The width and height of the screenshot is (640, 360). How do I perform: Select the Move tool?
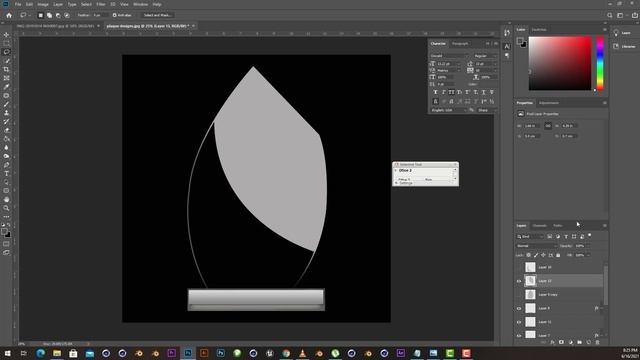tap(6, 35)
